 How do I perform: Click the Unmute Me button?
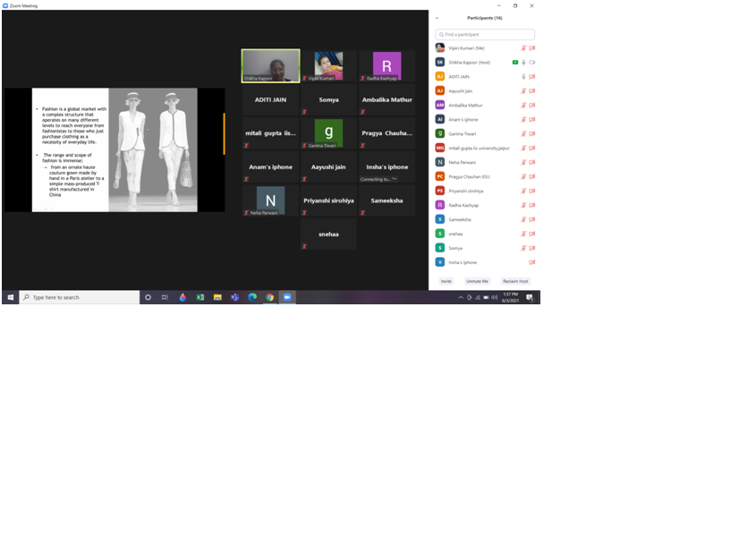477,281
